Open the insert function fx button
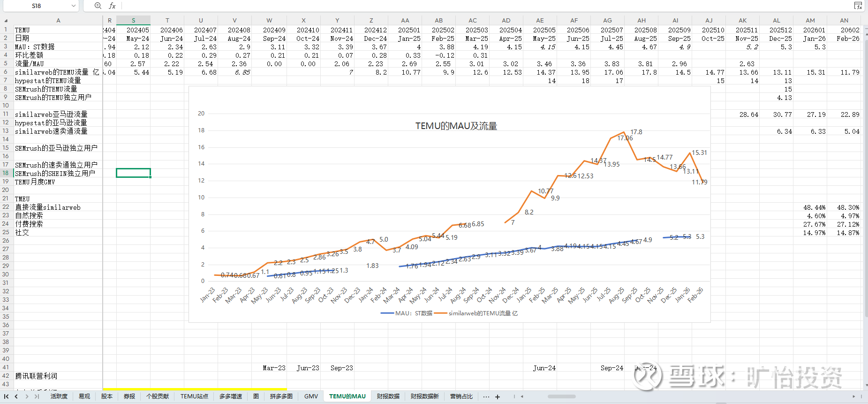Image resolution: width=868 pixels, height=404 pixels. coord(112,6)
